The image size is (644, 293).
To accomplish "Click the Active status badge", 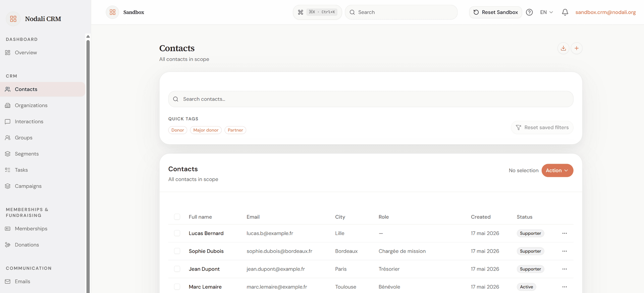I will [x=526, y=287].
